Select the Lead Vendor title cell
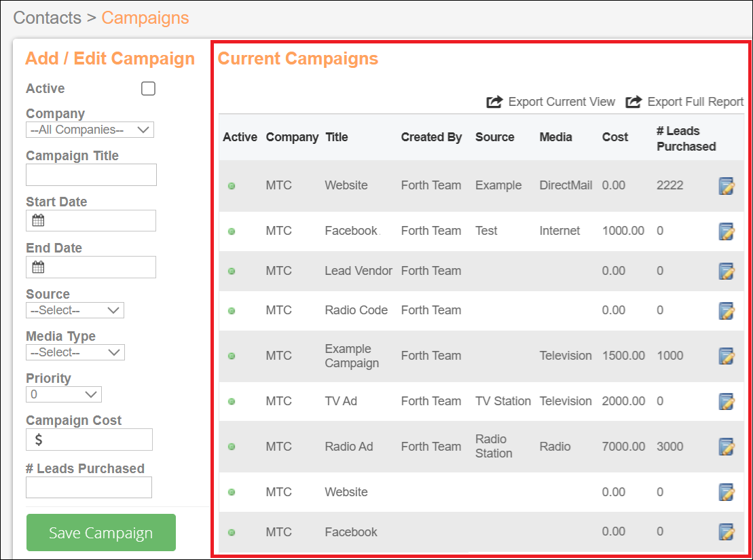This screenshot has height=560, width=753. pyautogui.click(x=359, y=271)
